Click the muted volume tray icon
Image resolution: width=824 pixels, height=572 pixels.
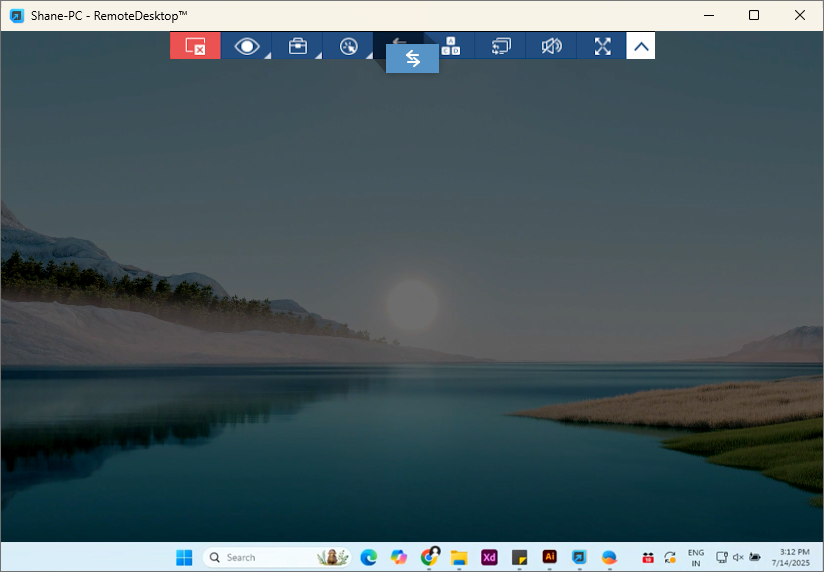[x=738, y=557]
